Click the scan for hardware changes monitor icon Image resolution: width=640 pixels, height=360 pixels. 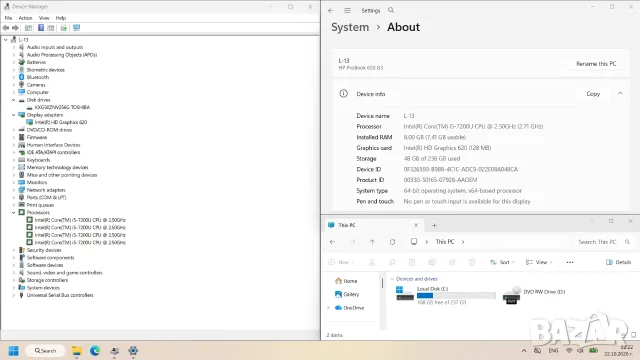(76, 28)
